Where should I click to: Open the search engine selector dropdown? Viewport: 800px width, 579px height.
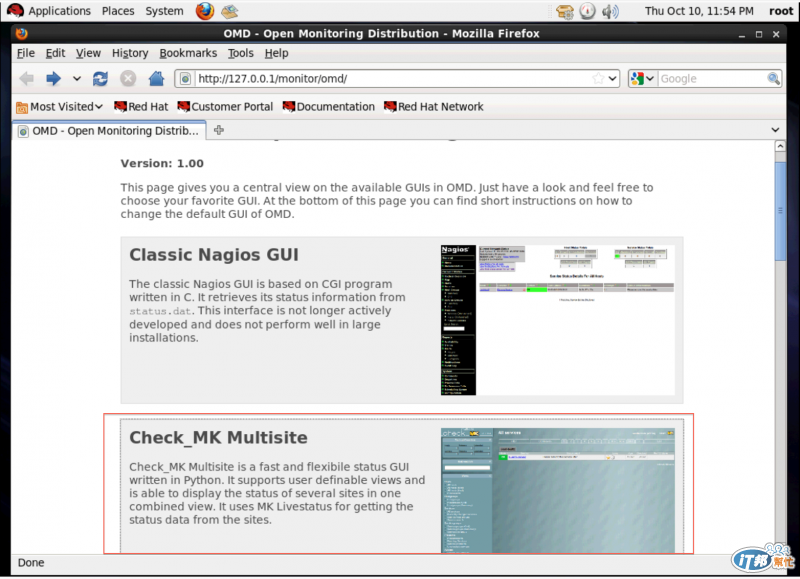(642, 79)
